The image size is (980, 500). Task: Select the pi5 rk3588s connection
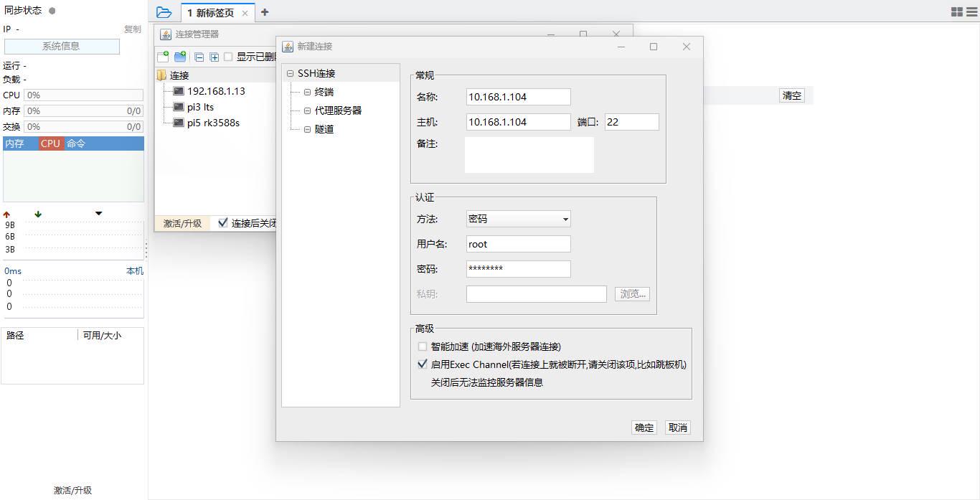tap(213, 123)
